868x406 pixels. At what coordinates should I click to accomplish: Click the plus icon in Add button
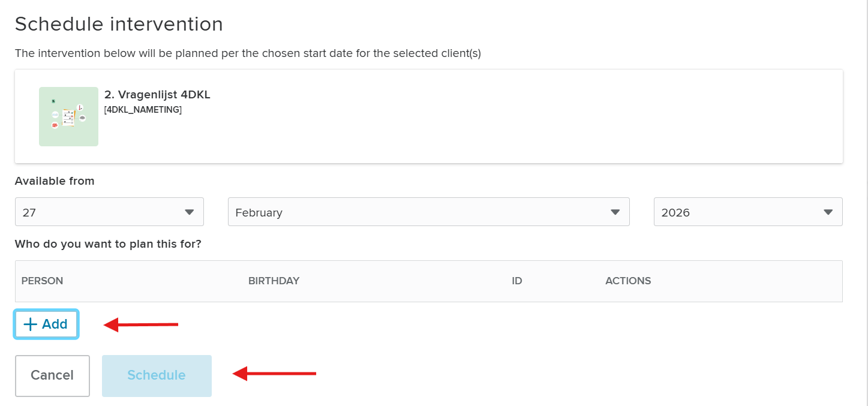(30, 324)
